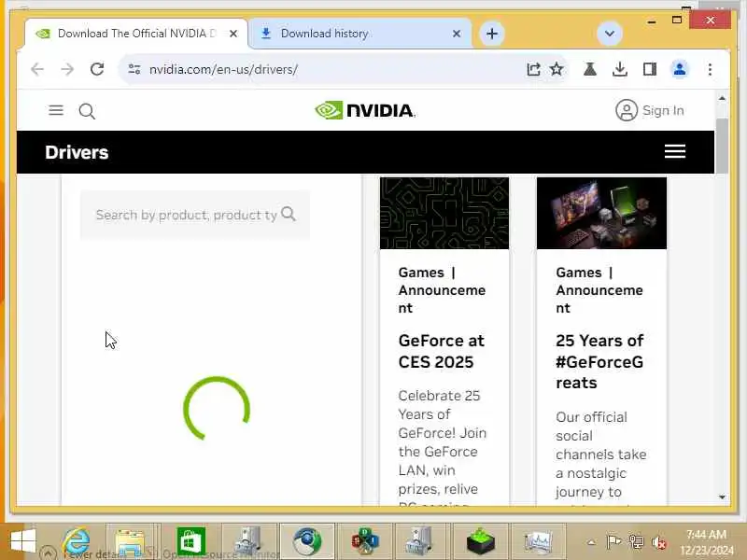Open Windows Store from the taskbar
747x560 pixels.
click(x=191, y=542)
